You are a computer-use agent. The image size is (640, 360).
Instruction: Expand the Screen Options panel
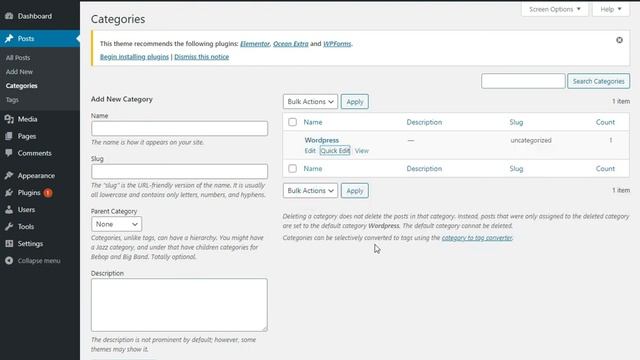(555, 9)
